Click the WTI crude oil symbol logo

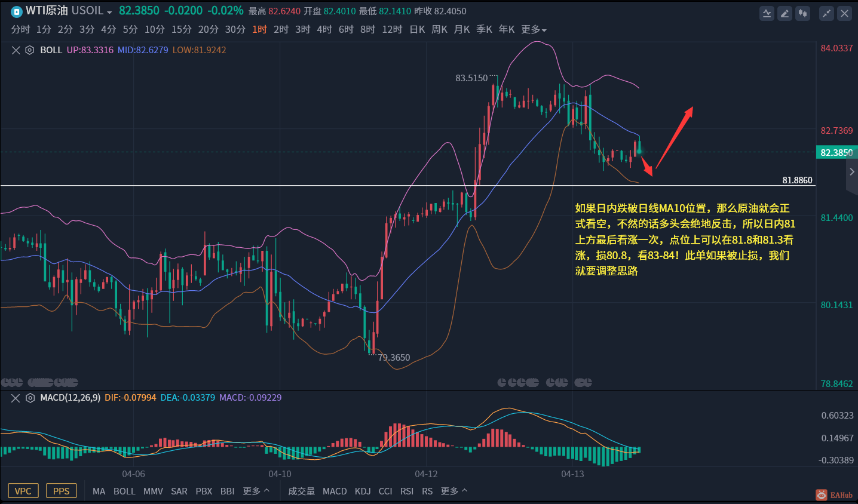pyautogui.click(x=17, y=11)
